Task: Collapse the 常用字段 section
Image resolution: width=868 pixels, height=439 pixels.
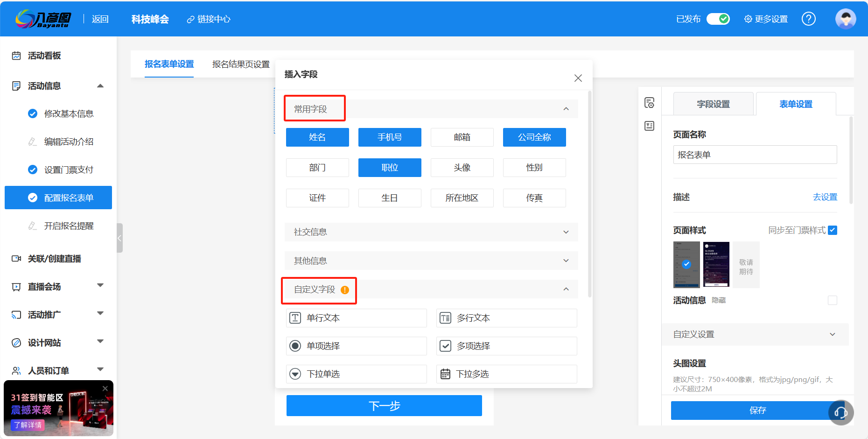Action: tap(566, 108)
